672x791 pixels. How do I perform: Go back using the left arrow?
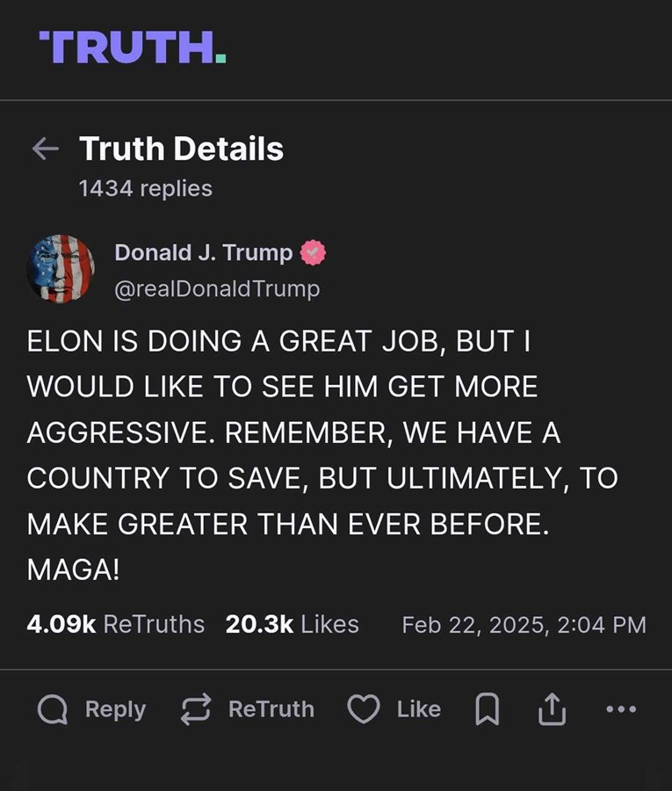tap(45, 149)
